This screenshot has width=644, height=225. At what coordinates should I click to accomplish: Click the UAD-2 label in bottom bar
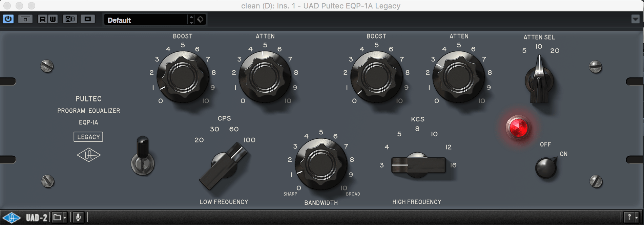[37, 218]
